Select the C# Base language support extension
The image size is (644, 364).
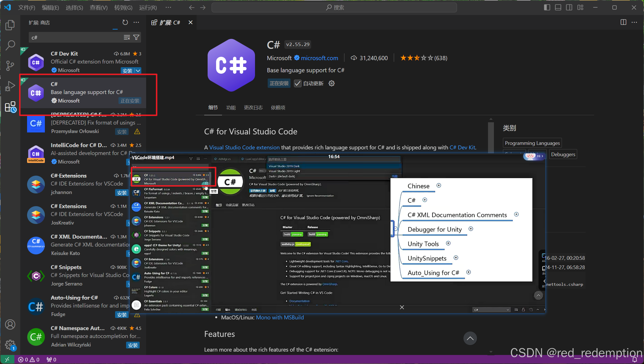click(83, 93)
